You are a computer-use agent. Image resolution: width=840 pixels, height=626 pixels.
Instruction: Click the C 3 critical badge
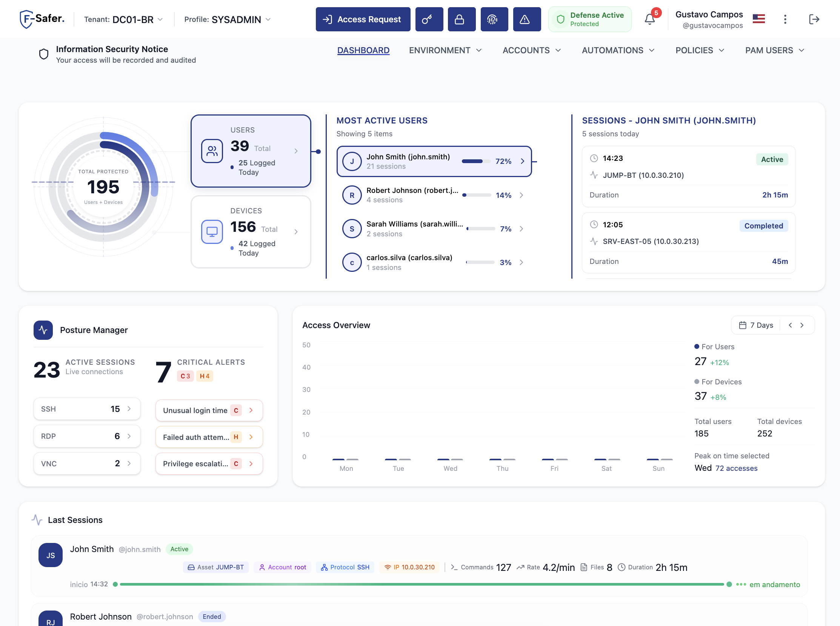tap(185, 376)
